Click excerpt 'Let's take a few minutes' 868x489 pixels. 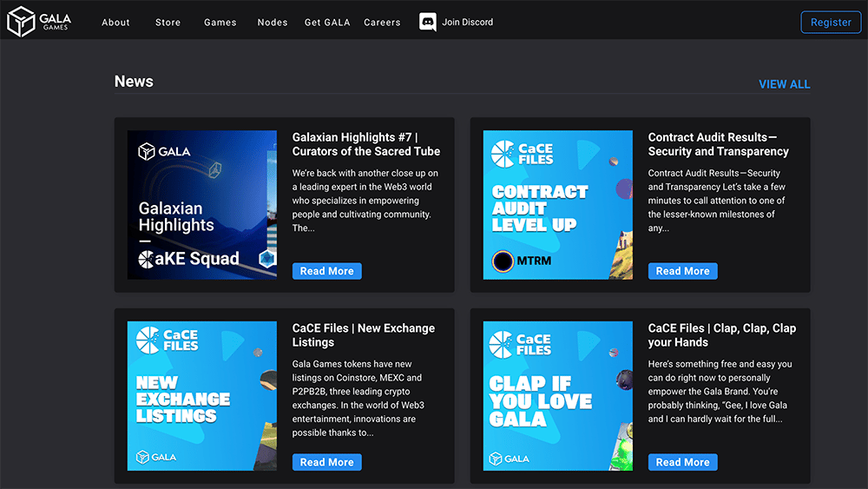[x=717, y=201]
